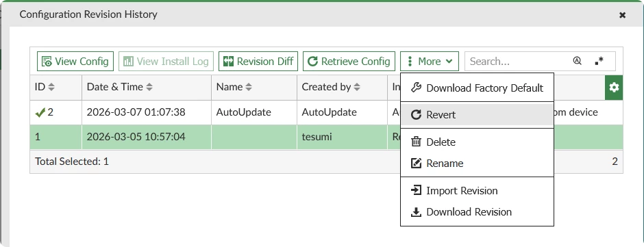The width and height of the screenshot is (644, 247).
Task: Select Delete in the More menu
Action: tap(478, 142)
